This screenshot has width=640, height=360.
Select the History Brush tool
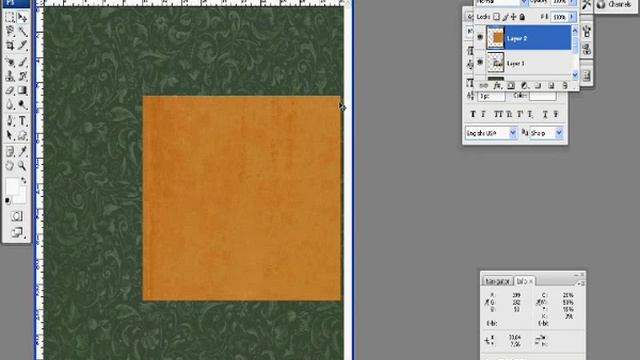click(x=22, y=76)
